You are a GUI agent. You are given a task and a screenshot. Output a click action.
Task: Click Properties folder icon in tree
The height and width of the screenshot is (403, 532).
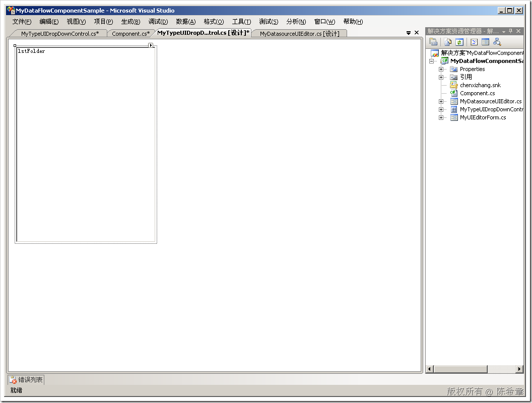(453, 69)
